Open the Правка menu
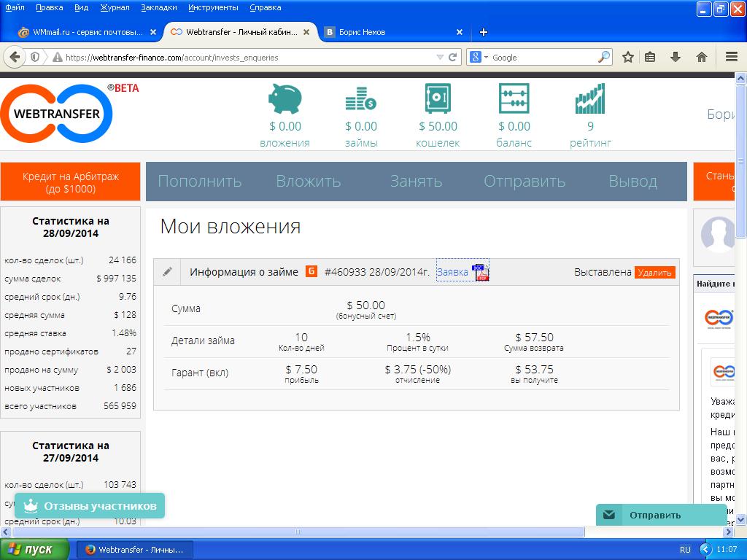 [x=49, y=7]
